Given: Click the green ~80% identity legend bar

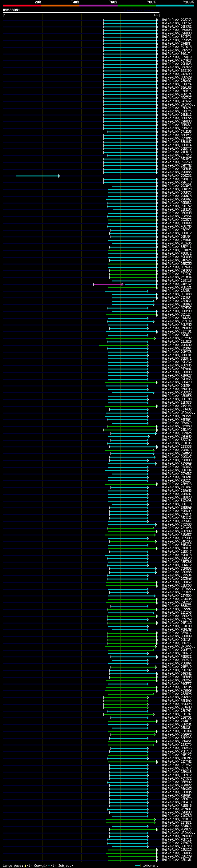Looking at the screenshot, I should tap(137, 6).
